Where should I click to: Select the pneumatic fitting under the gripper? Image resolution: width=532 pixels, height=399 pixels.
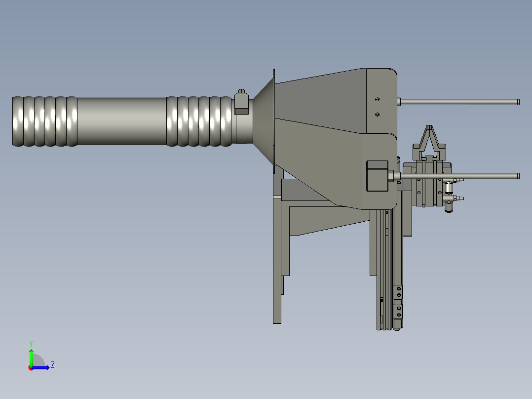(449, 197)
